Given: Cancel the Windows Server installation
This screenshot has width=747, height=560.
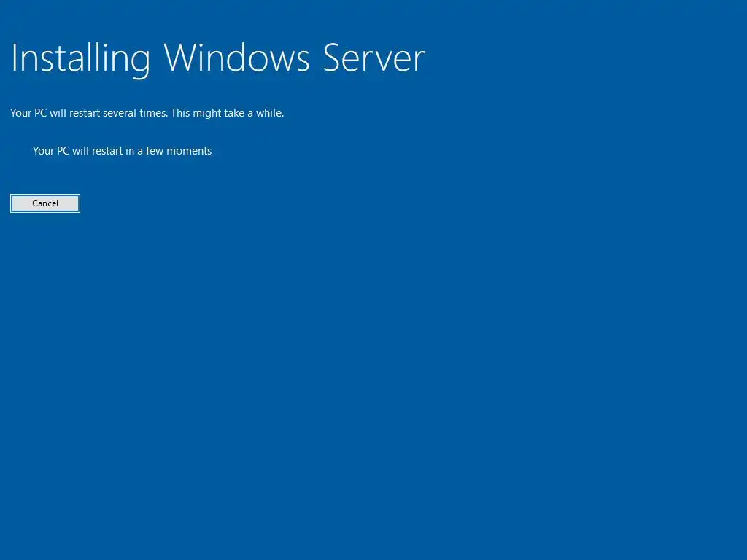Looking at the screenshot, I should click(45, 203).
